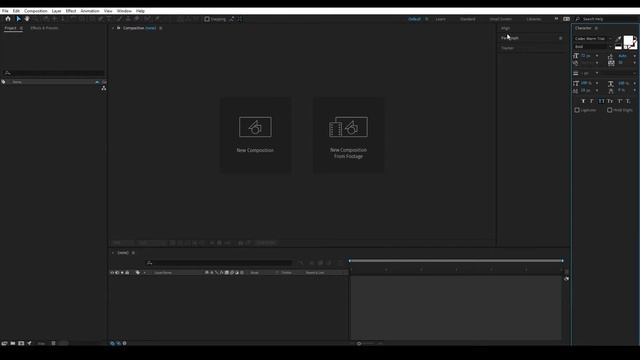640x360 pixels.
Task: Click the Home icon in the toolbar
Action: (8, 19)
